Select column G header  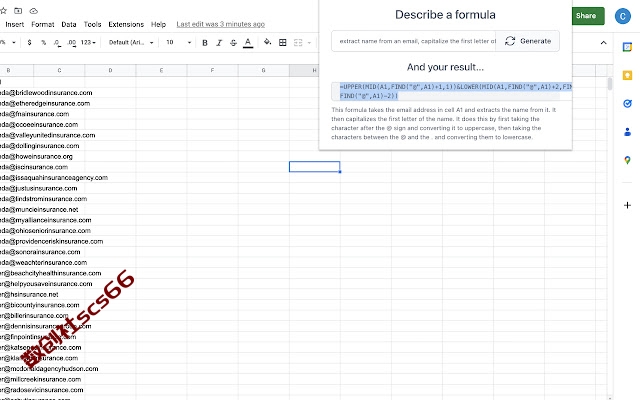click(x=263, y=70)
